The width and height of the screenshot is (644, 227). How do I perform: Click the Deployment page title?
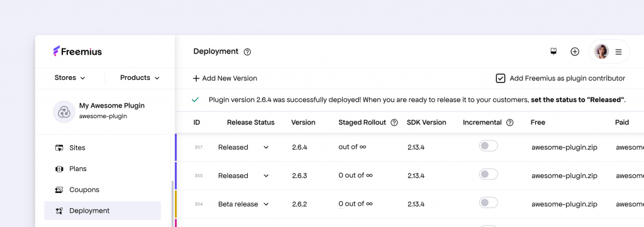pos(216,52)
